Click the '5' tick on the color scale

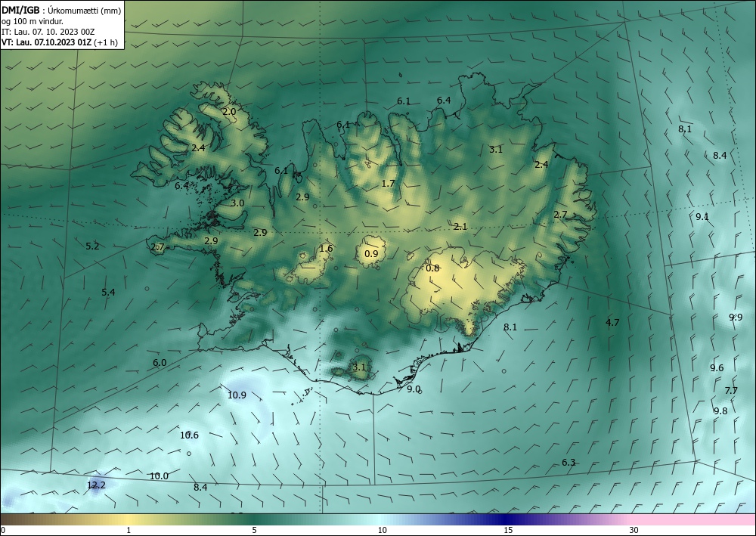[x=254, y=531]
